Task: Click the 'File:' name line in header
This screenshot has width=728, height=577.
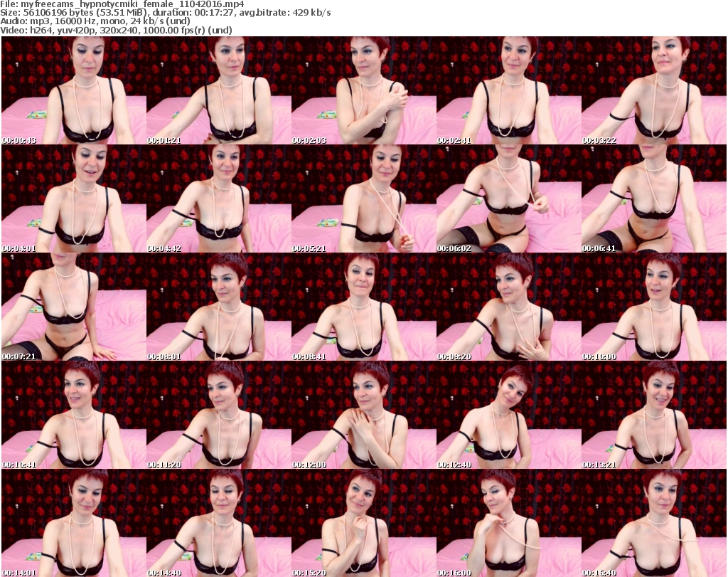Action: (122, 4)
